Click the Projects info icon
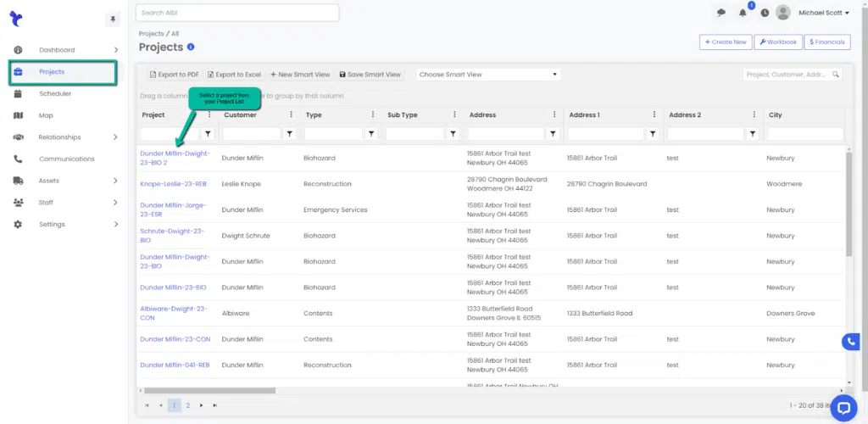 coord(191,47)
